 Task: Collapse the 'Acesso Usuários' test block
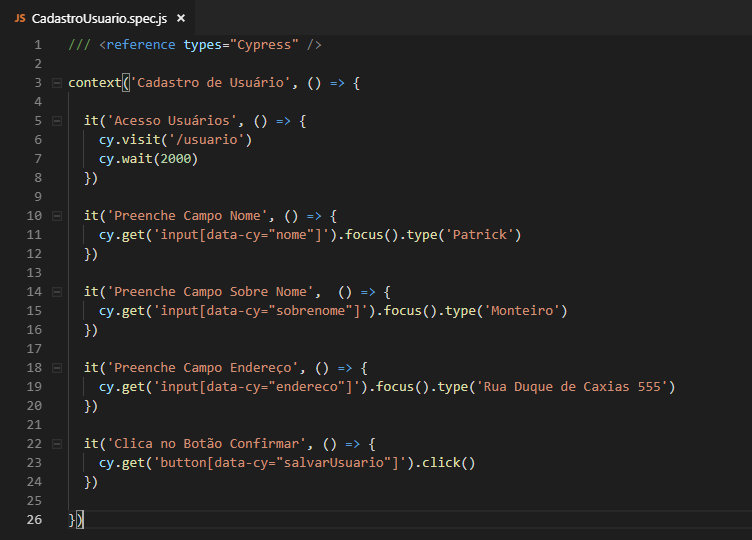click(x=56, y=121)
